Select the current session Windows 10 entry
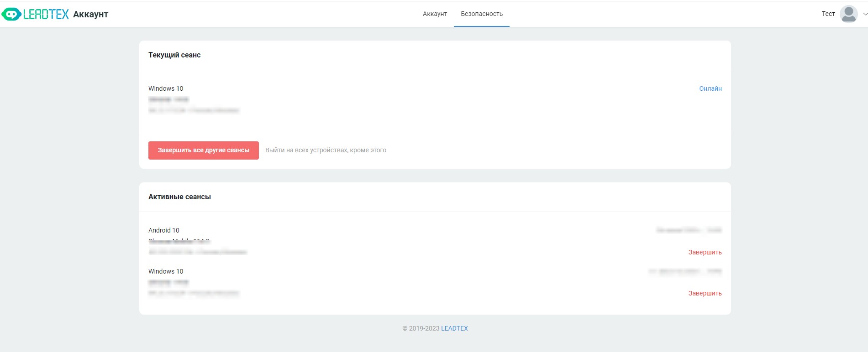Image resolution: width=868 pixels, height=352 pixels. (166, 88)
